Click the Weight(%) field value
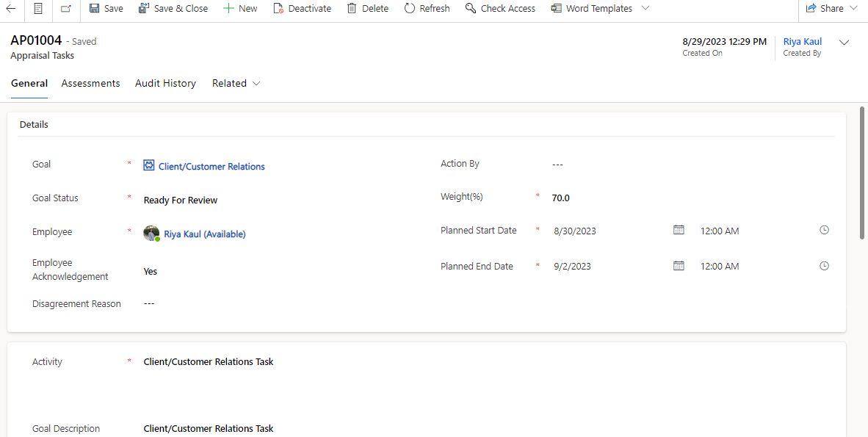 tap(561, 198)
